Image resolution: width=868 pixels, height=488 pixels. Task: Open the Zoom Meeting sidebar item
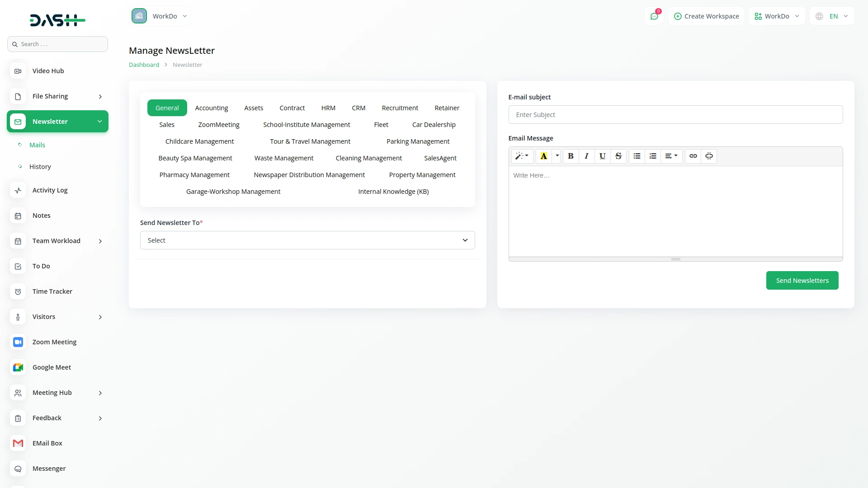click(54, 342)
